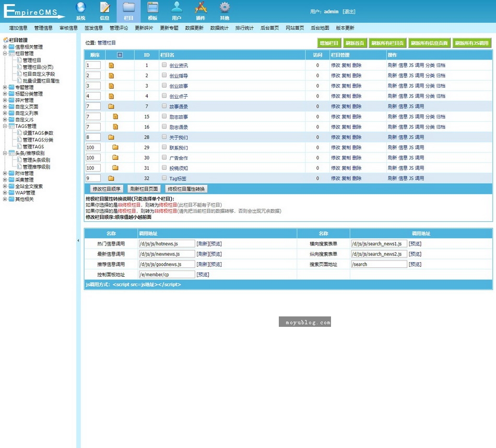Click the file icon for 励志语录 row

115,127
